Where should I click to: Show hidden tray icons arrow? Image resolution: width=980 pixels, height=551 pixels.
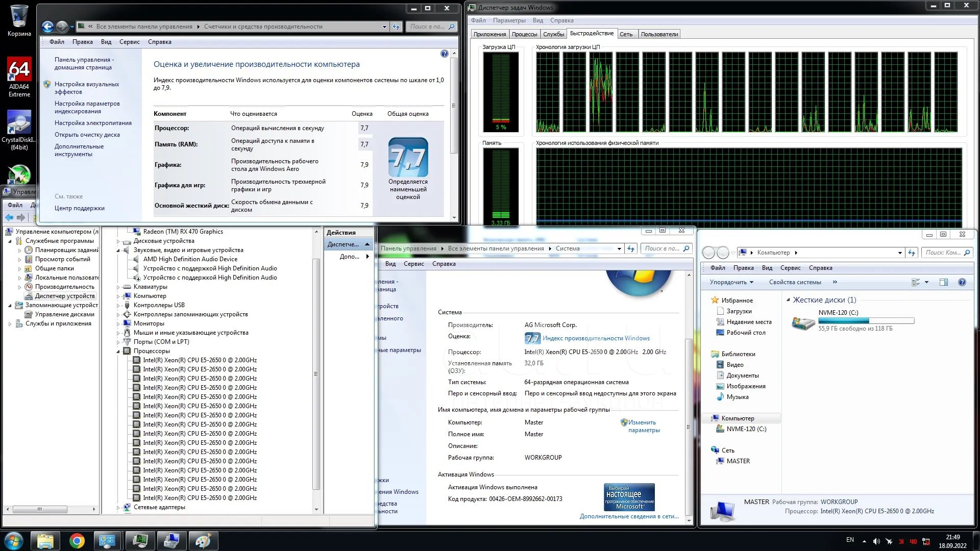864,541
